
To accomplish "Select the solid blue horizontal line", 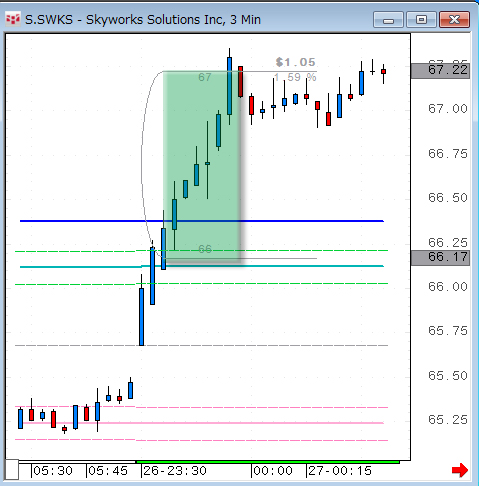I will pos(202,221).
